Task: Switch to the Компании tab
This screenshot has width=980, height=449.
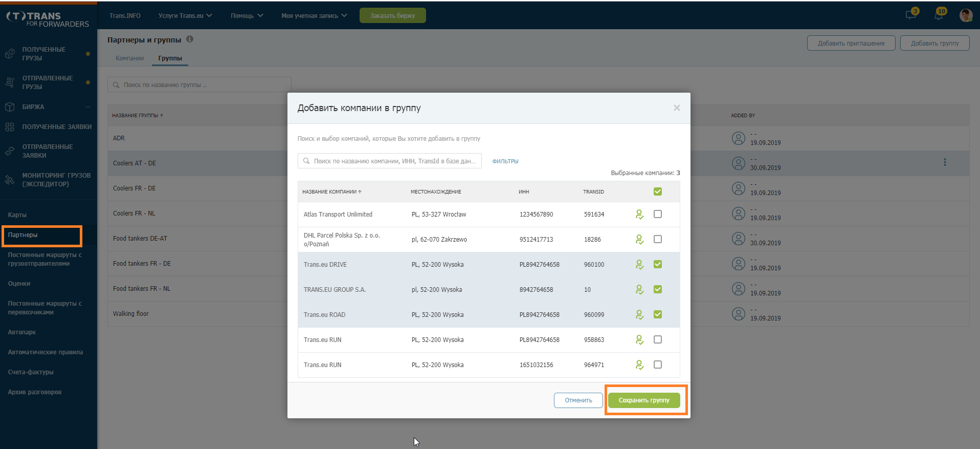Action: point(129,58)
